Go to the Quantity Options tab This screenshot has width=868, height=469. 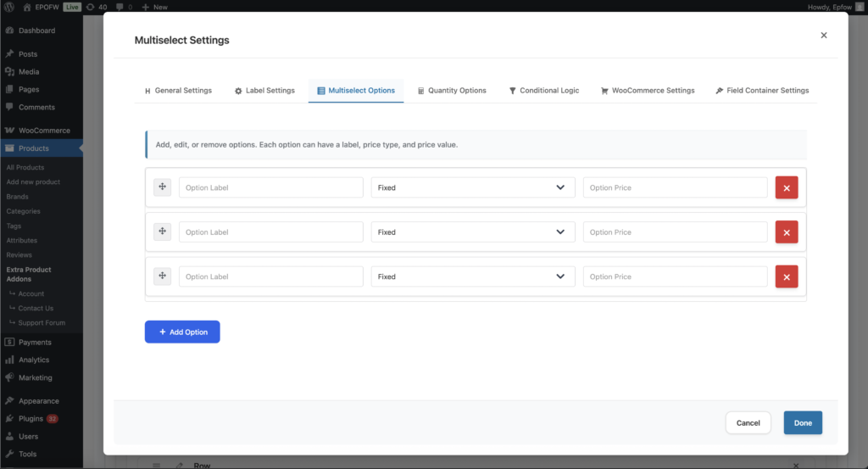452,91
